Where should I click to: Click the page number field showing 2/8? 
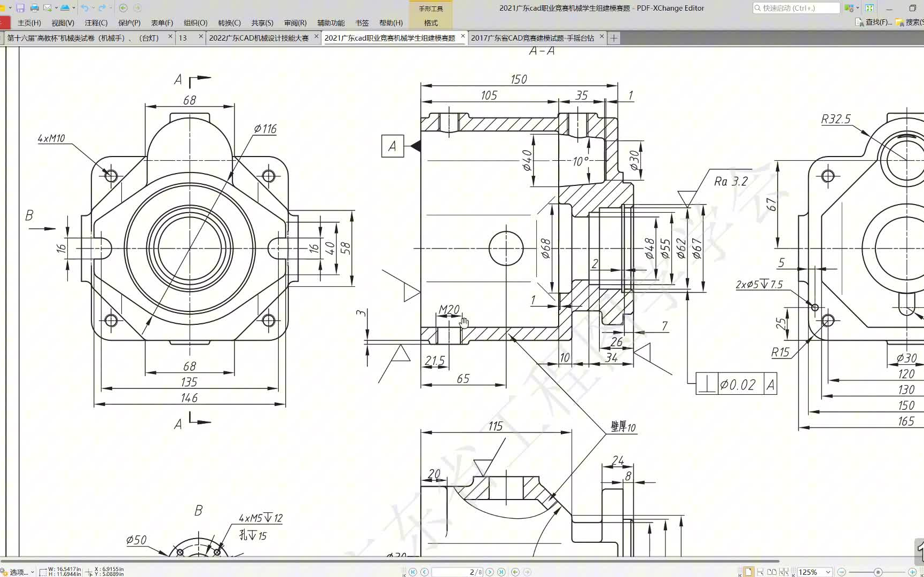point(457,572)
